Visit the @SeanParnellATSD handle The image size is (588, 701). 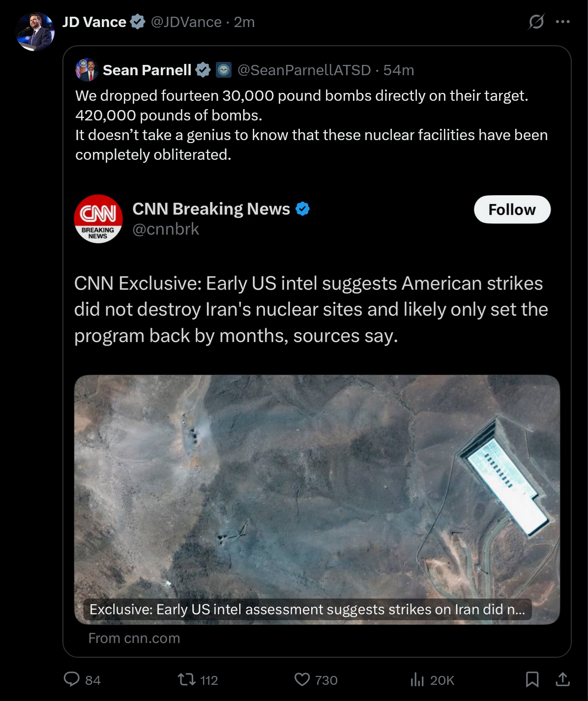coord(304,70)
